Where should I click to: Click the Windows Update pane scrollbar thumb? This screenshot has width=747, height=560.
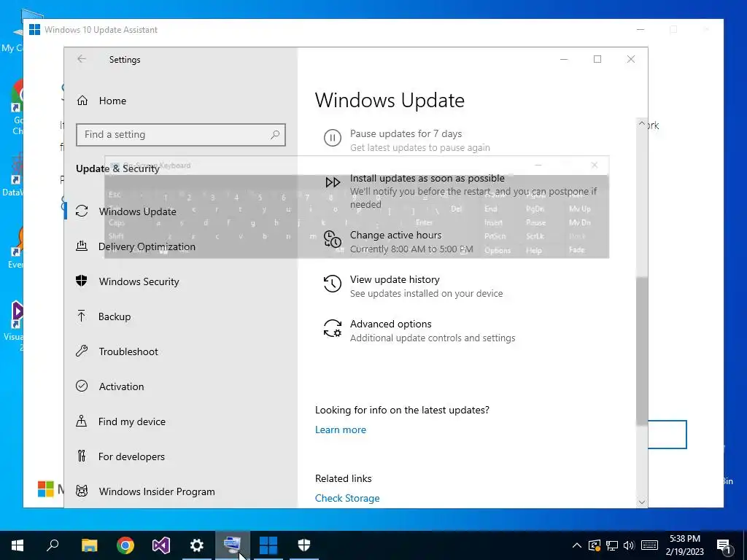642,351
